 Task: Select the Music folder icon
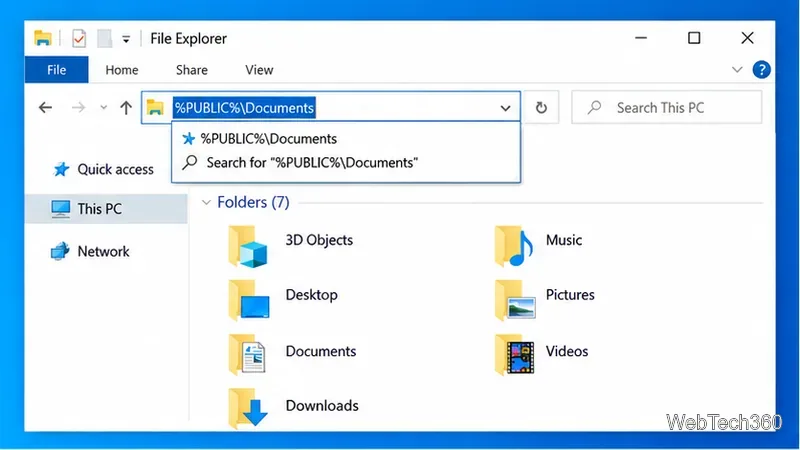click(514, 247)
